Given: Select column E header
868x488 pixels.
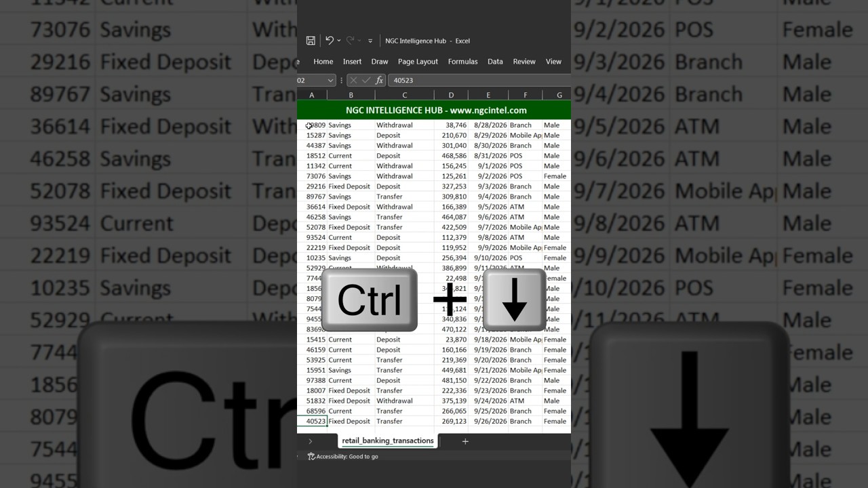Looking at the screenshot, I should [488, 96].
